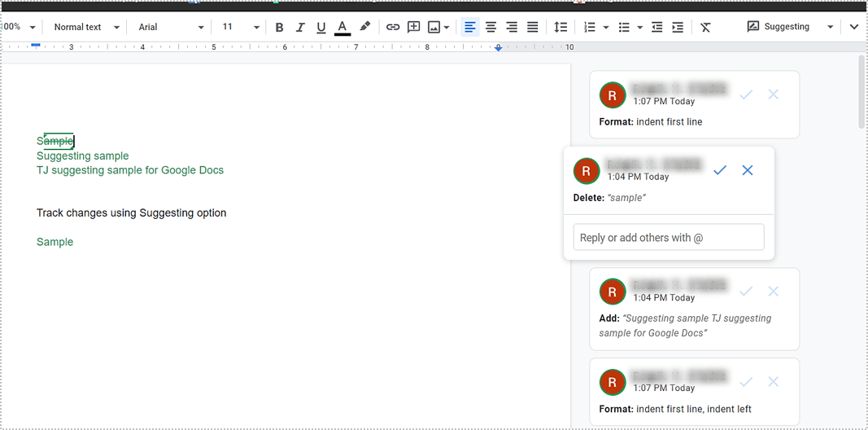The image size is (868, 430).
Task: Toggle underline formatting
Action: 321,27
